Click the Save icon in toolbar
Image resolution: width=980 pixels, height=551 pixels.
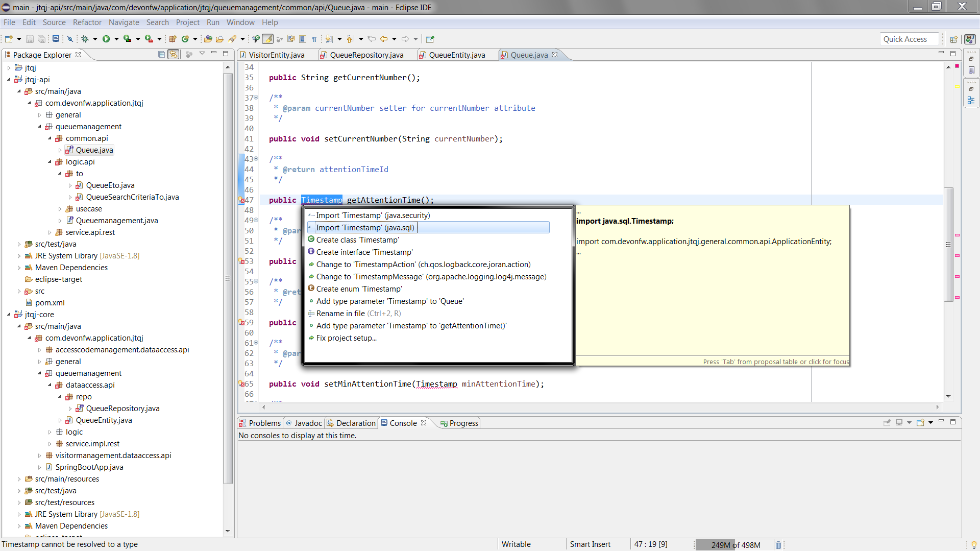click(x=30, y=39)
